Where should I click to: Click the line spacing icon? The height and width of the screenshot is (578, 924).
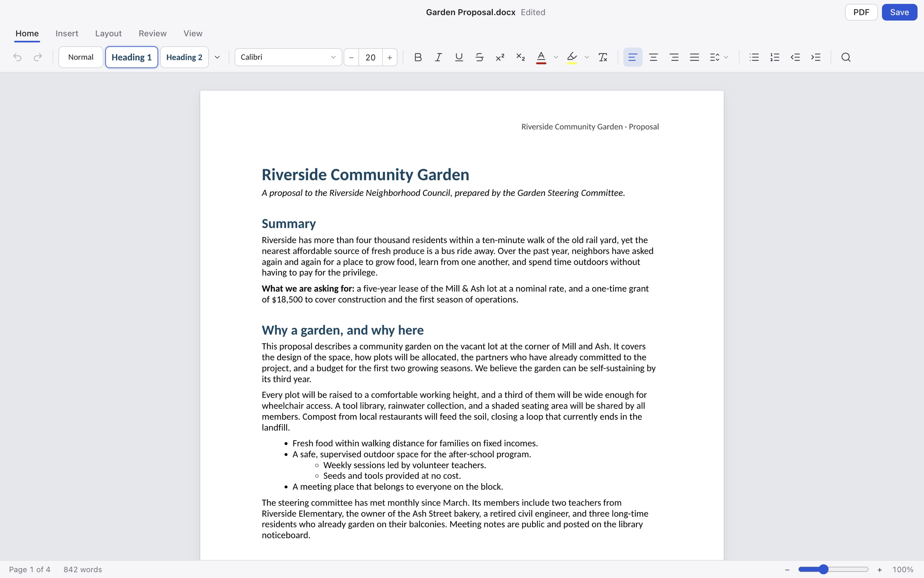coord(715,57)
